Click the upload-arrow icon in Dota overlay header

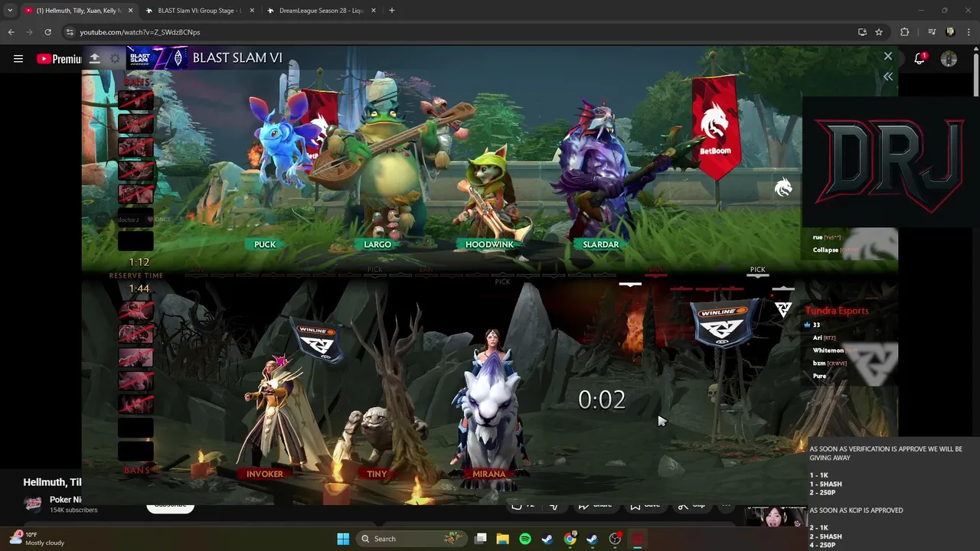click(x=94, y=58)
